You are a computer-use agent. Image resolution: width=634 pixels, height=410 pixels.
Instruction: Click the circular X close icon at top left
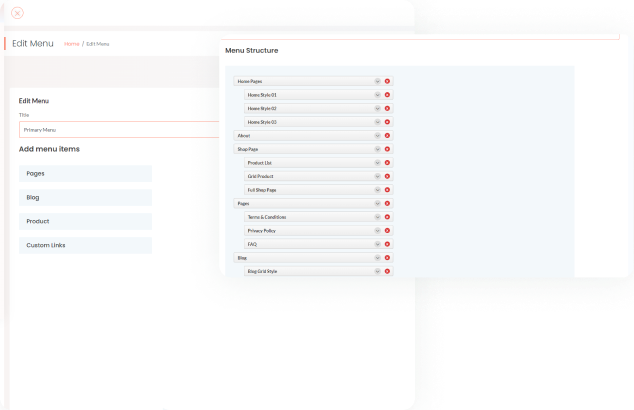coord(17,13)
